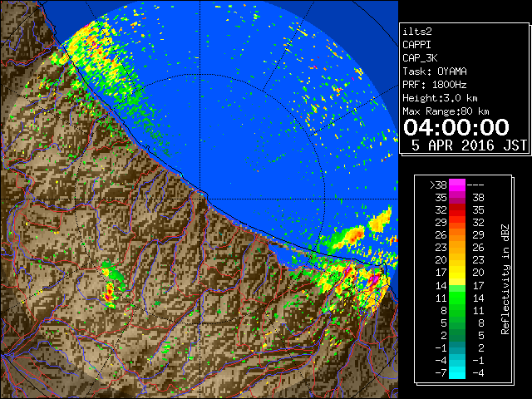Screen dimensions: 532x399
Task: Pick the cyan bottom legend swatch
Action: pyautogui.click(x=457, y=373)
